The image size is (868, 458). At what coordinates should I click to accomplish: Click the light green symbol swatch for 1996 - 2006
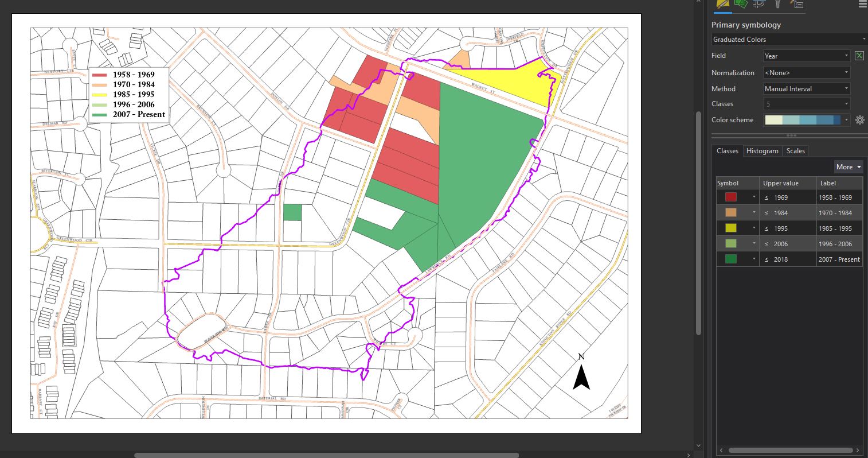click(x=730, y=243)
